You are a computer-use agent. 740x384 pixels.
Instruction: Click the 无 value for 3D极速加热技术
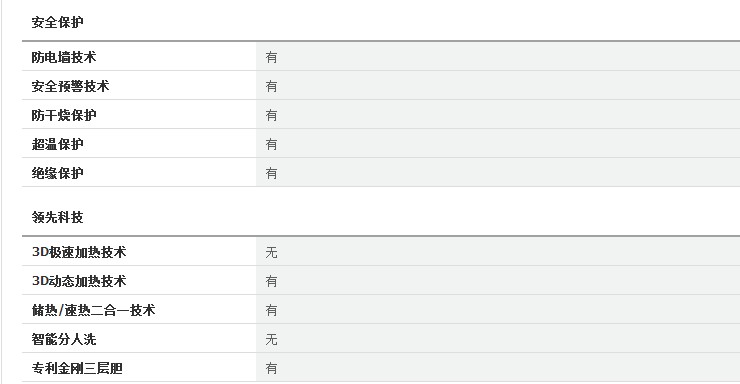(271, 252)
